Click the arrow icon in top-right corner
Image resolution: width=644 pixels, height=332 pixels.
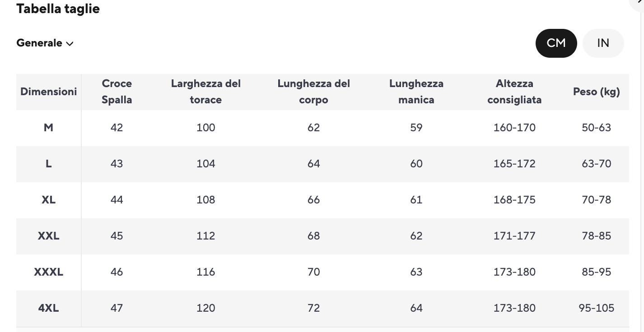639,2
